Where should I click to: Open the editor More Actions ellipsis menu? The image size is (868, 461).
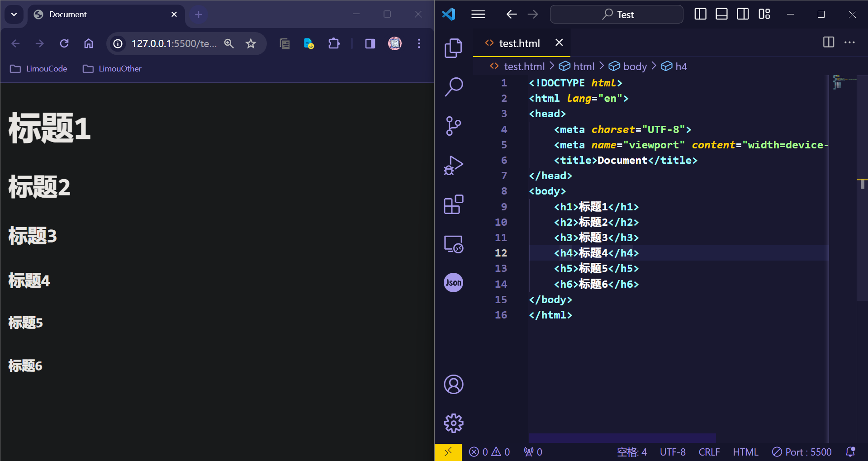point(849,43)
